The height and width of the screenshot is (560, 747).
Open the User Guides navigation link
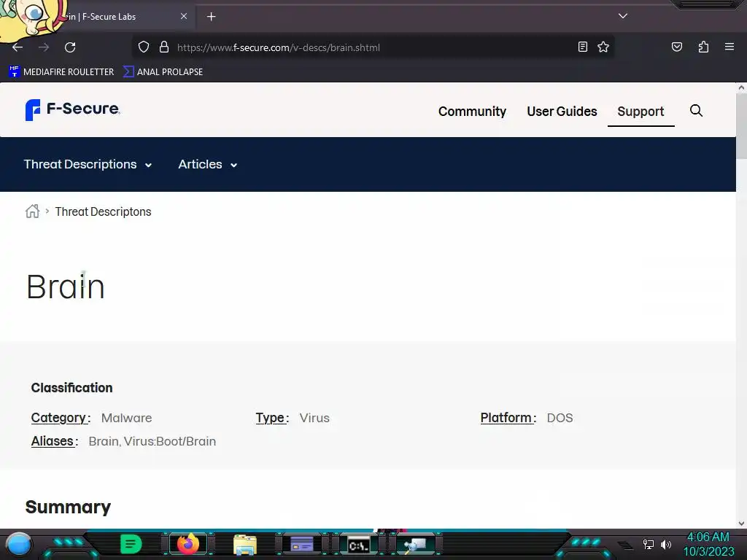tap(562, 112)
